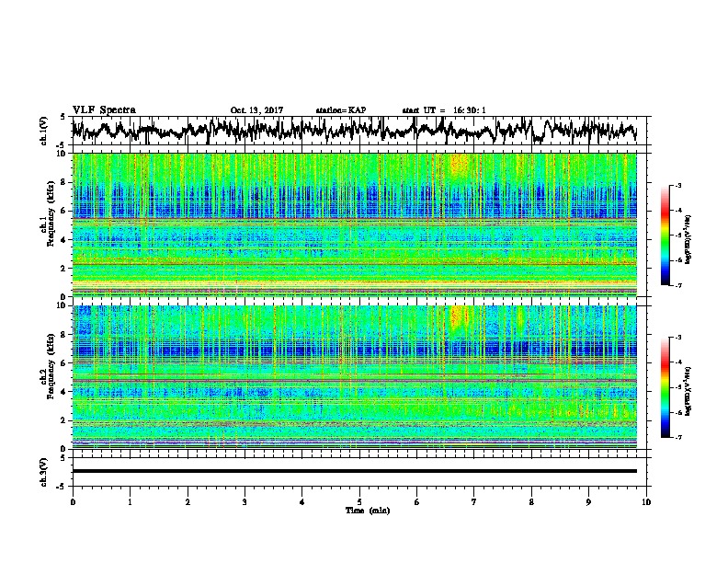The height and width of the screenshot is (563, 728).
Task: Click the log(PSD) label beside ch.2 color bar
Action: pyautogui.click(x=688, y=390)
